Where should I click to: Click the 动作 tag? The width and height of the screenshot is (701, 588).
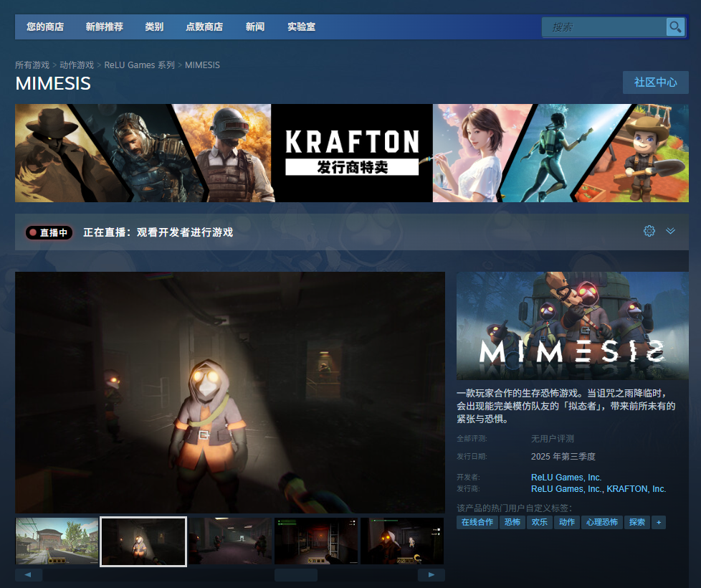point(567,522)
